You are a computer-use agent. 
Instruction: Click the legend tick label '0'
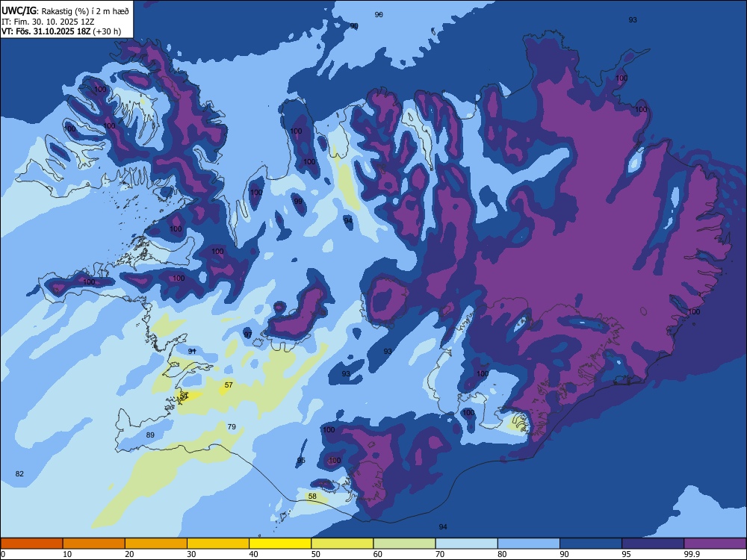[3, 554]
